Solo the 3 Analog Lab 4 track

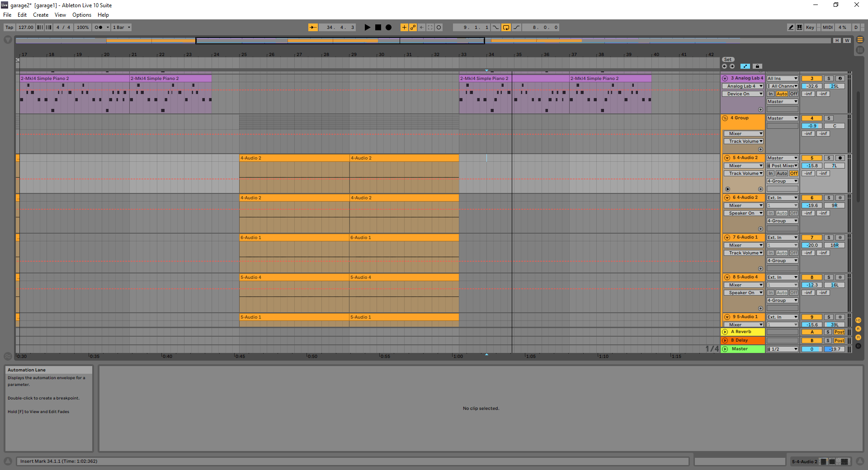coord(829,78)
